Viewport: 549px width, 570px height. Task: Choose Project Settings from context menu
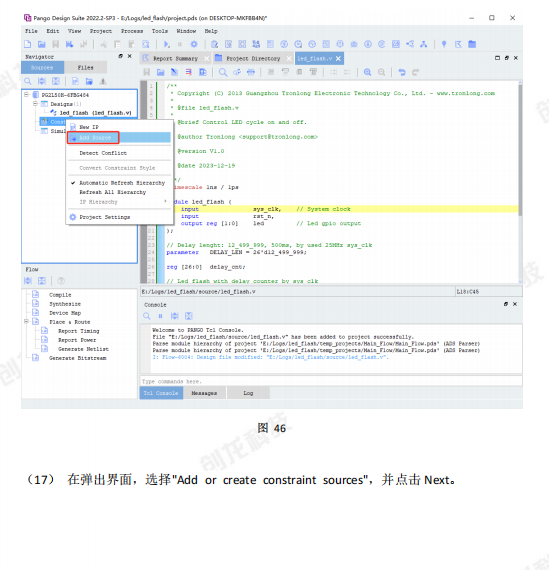[105, 217]
